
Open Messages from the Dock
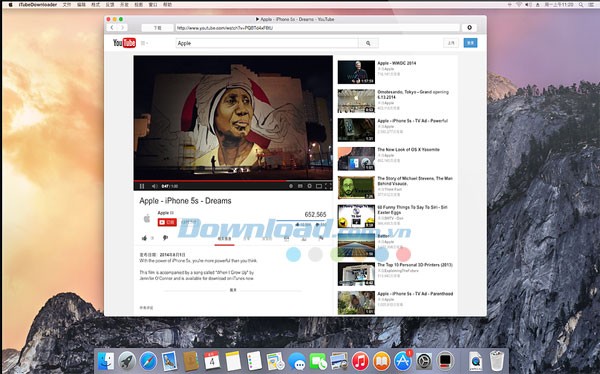coord(297,361)
